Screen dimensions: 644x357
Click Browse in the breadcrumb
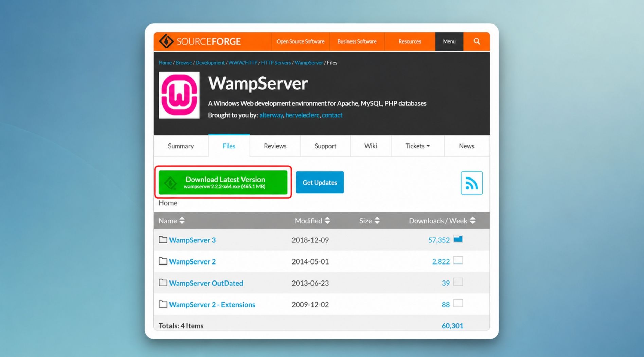(x=184, y=63)
